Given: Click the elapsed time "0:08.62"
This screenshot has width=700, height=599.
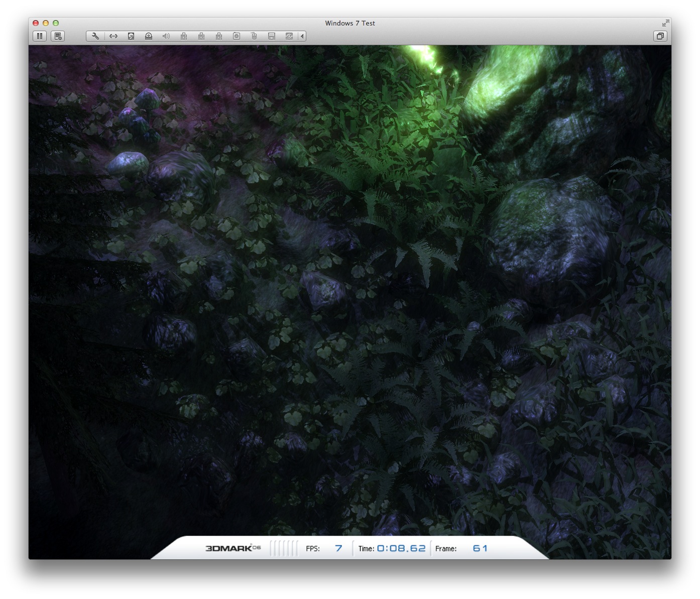Looking at the screenshot, I should [x=401, y=548].
